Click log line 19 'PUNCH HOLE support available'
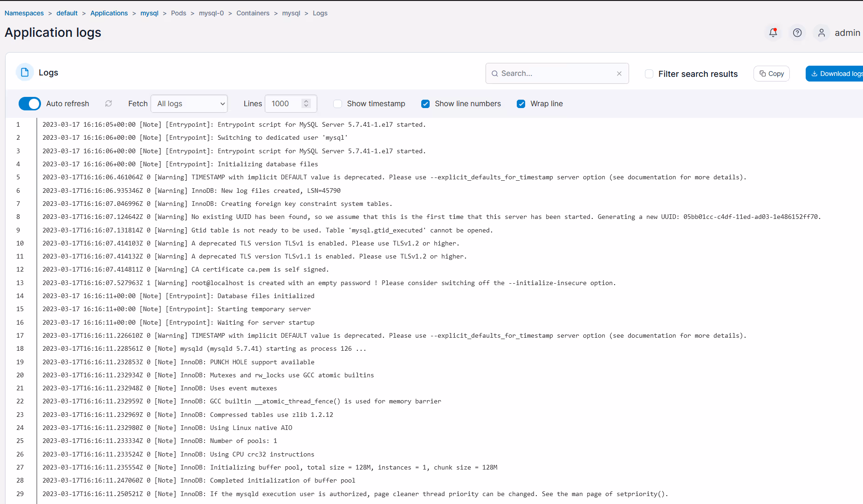This screenshot has height=504, width=863. pyautogui.click(x=178, y=362)
